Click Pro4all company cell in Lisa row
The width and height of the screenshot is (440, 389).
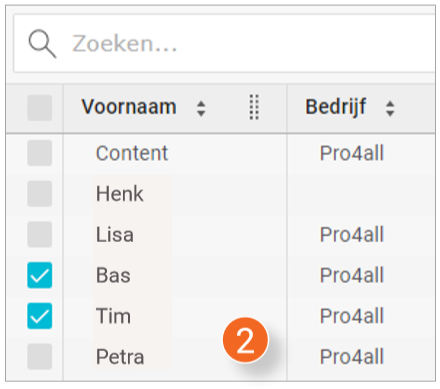click(x=352, y=234)
